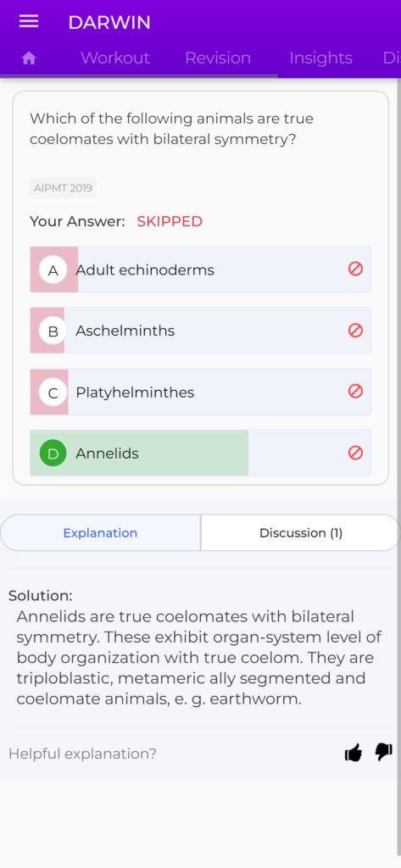Click thumbs up for helpful explanation
The width and height of the screenshot is (401, 868).
tap(354, 753)
